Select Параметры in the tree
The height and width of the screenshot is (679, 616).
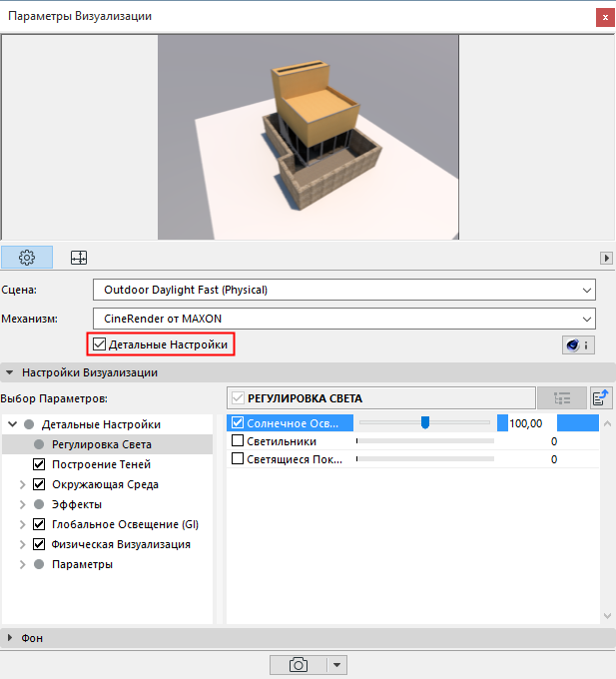coord(82,564)
